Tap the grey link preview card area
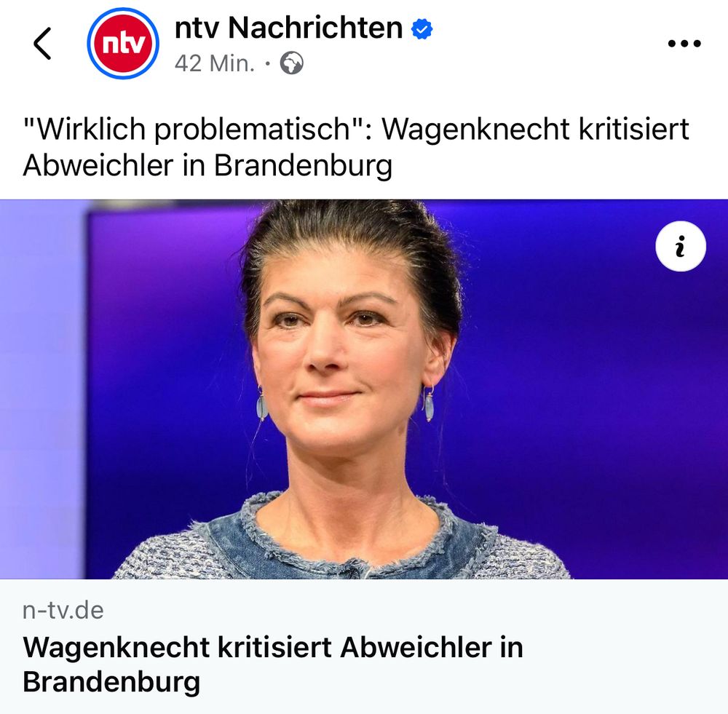Screen dimensions: 728x714 (364, 646)
